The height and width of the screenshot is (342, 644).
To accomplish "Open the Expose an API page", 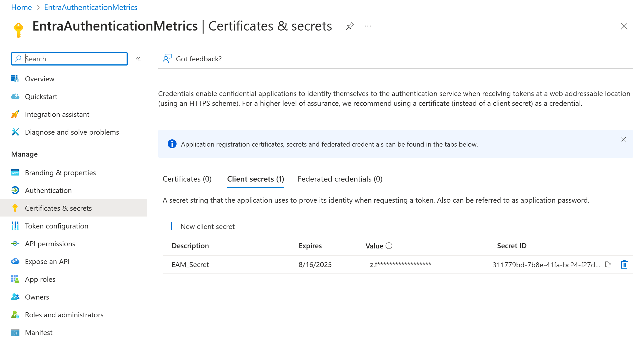I will tap(47, 261).
